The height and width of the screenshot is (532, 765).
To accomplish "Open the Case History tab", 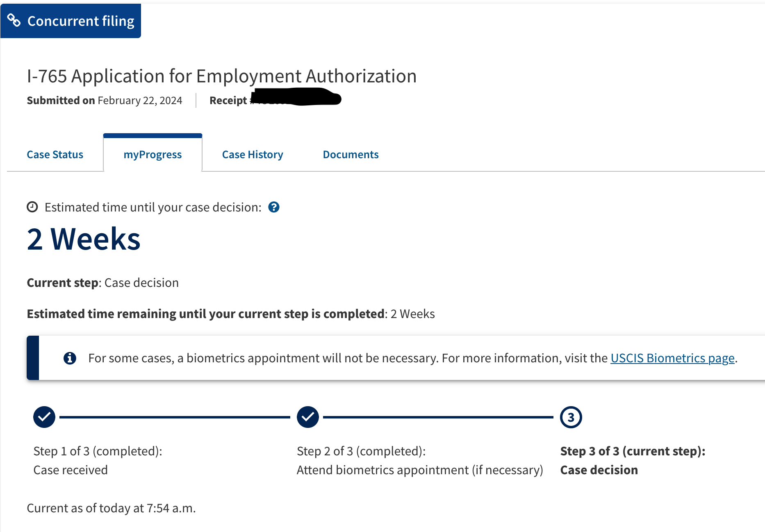I will [x=253, y=155].
